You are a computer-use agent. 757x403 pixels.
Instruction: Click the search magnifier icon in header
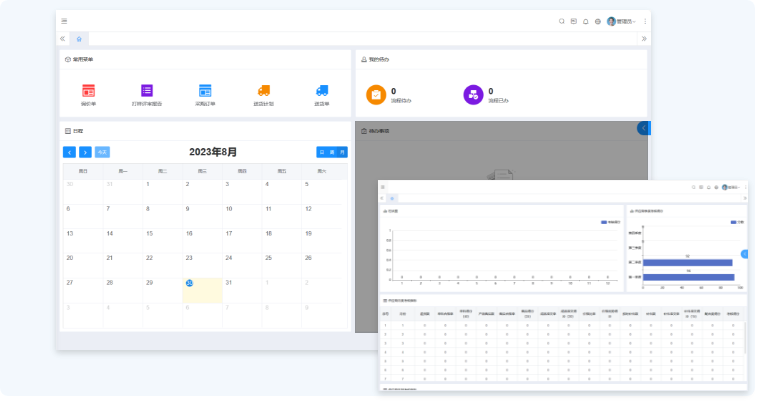pyautogui.click(x=562, y=21)
